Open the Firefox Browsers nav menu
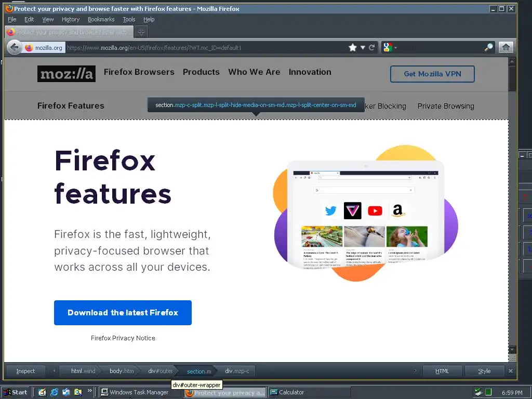 [139, 72]
